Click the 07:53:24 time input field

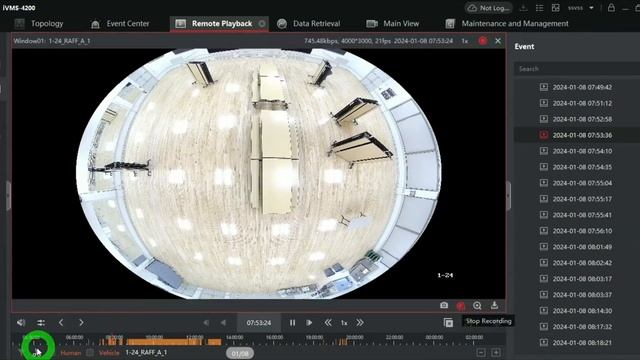coord(259,322)
